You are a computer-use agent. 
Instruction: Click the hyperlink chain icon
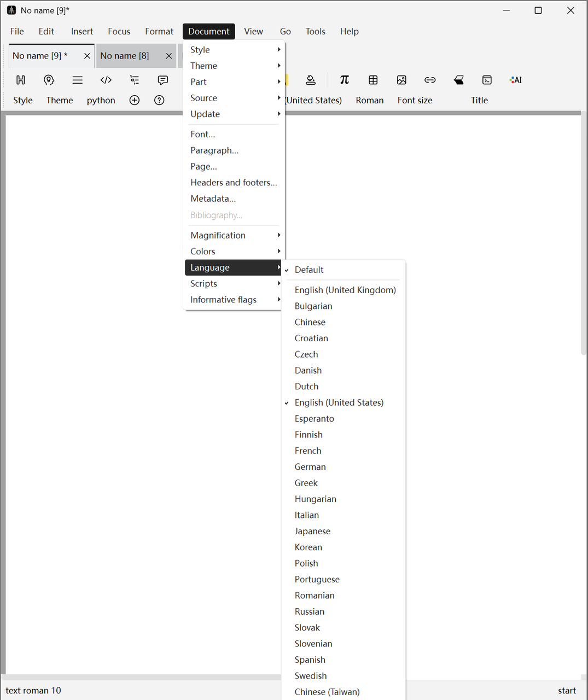tap(430, 80)
